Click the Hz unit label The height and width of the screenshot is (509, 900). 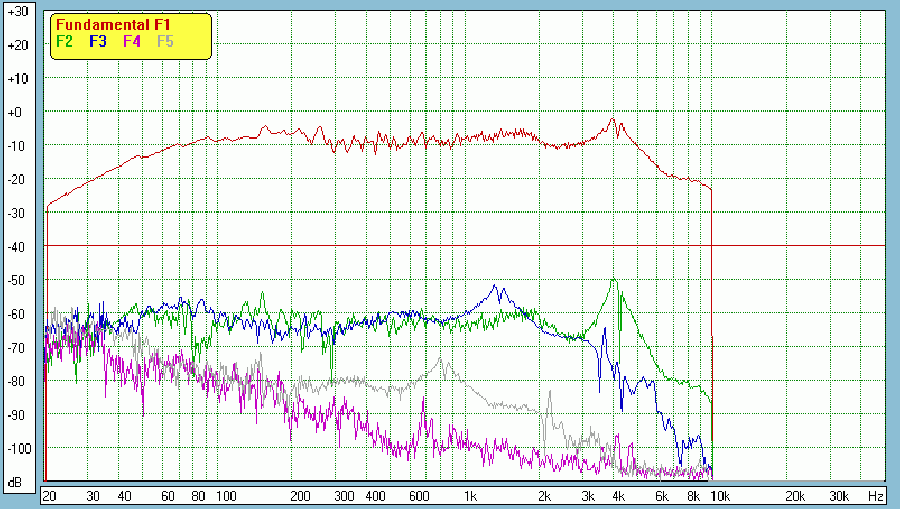click(876, 496)
